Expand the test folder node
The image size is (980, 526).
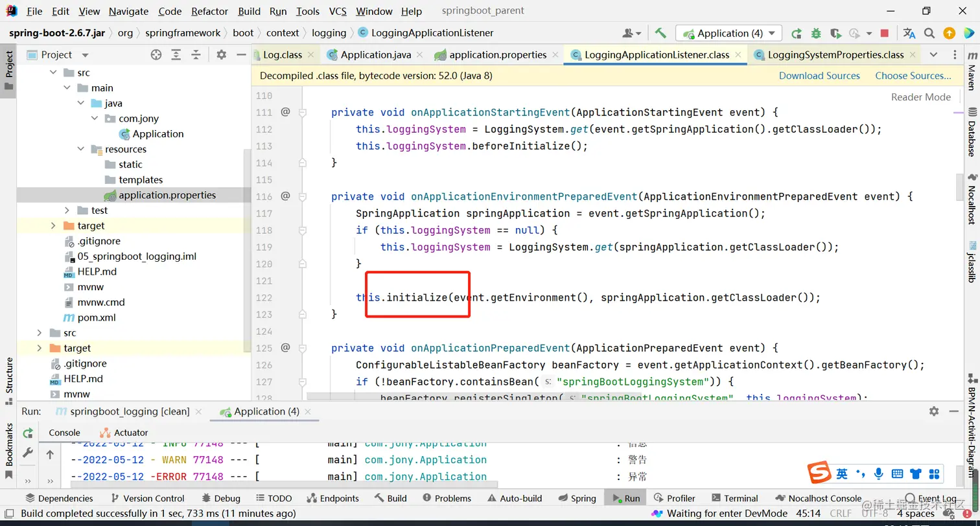(x=67, y=210)
